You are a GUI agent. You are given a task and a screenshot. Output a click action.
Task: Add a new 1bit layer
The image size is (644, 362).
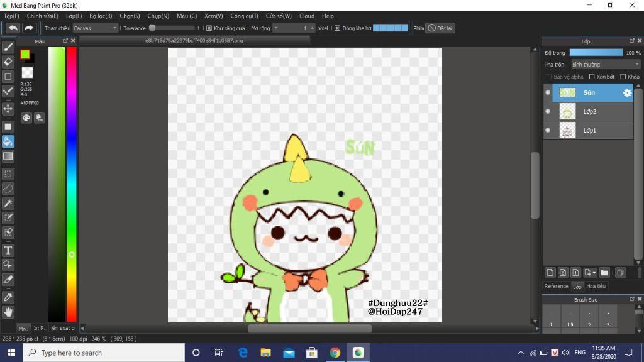click(575, 273)
